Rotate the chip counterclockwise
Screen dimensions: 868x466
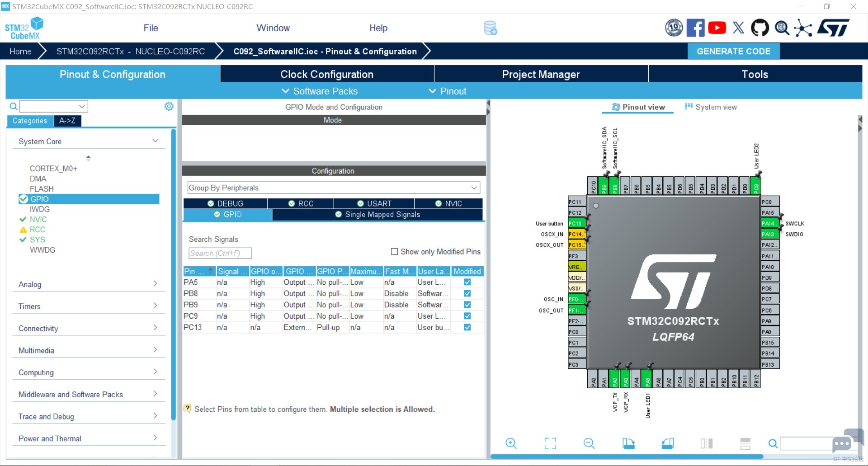[668, 443]
